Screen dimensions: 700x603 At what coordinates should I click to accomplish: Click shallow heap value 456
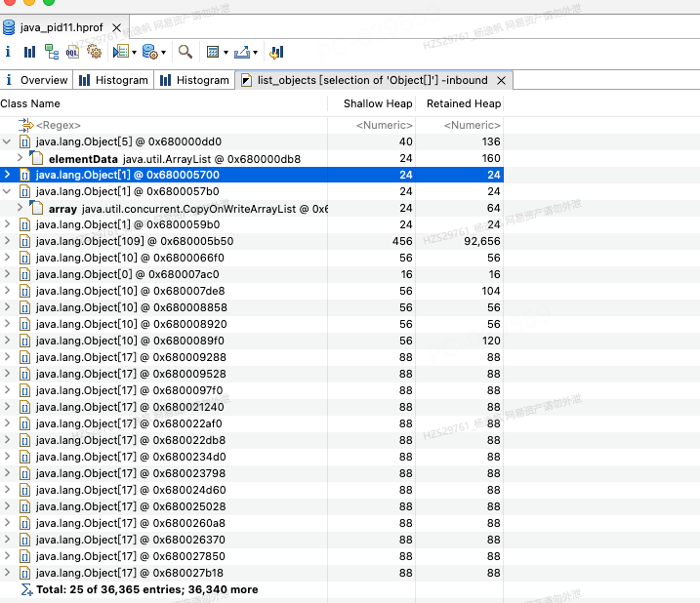402,241
